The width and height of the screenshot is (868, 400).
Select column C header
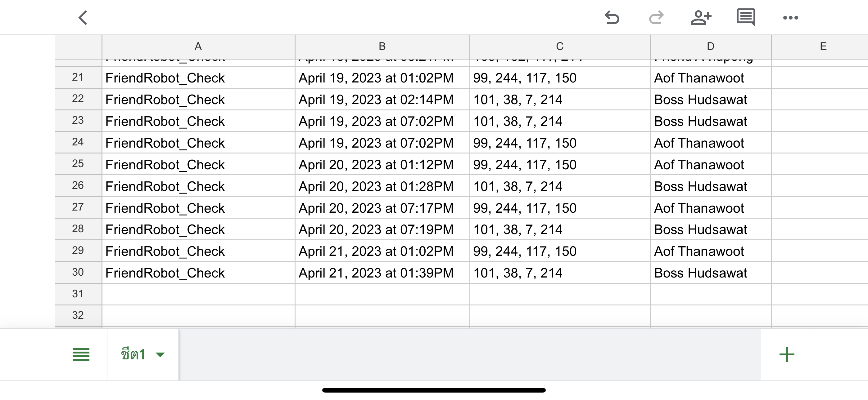point(560,47)
